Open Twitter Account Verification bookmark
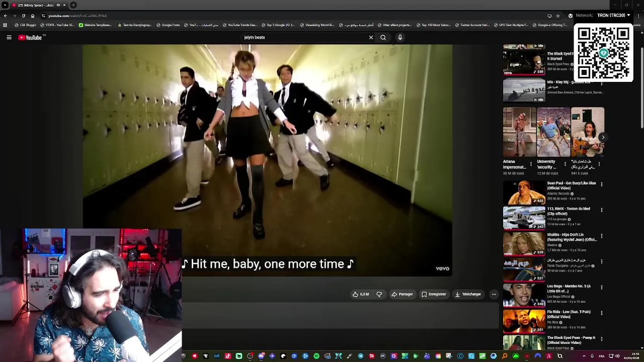Viewport: 644px width, 362px height. click(472, 25)
